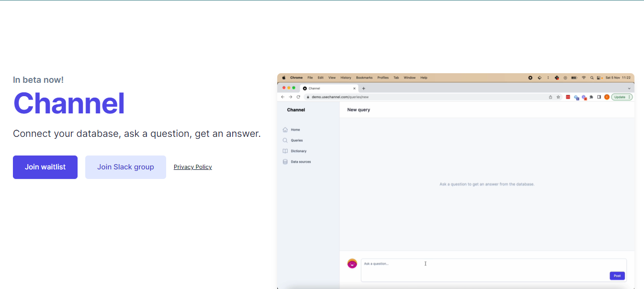This screenshot has width=644, height=289.
Task: Click the user avatar beside the question box
Action: pyautogui.click(x=352, y=264)
